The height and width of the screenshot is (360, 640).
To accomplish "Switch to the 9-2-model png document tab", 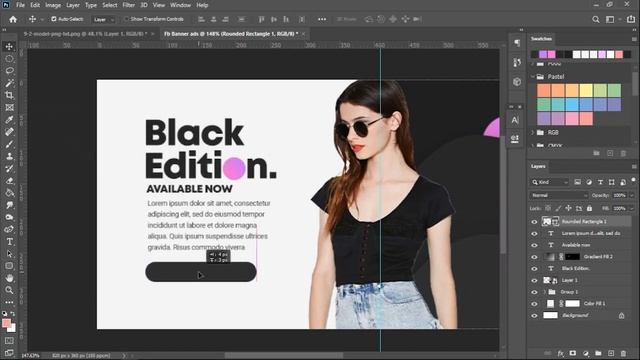I will [x=85, y=34].
